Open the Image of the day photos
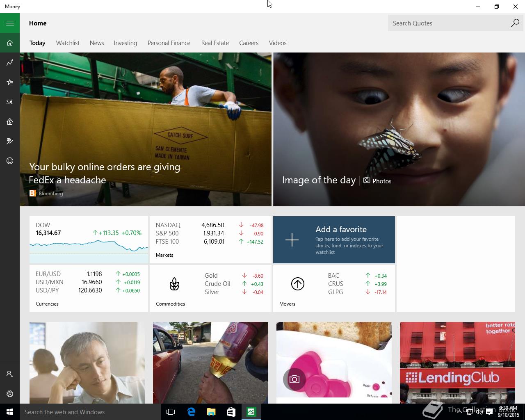Viewport: 525px width, 420px height. click(399, 129)
